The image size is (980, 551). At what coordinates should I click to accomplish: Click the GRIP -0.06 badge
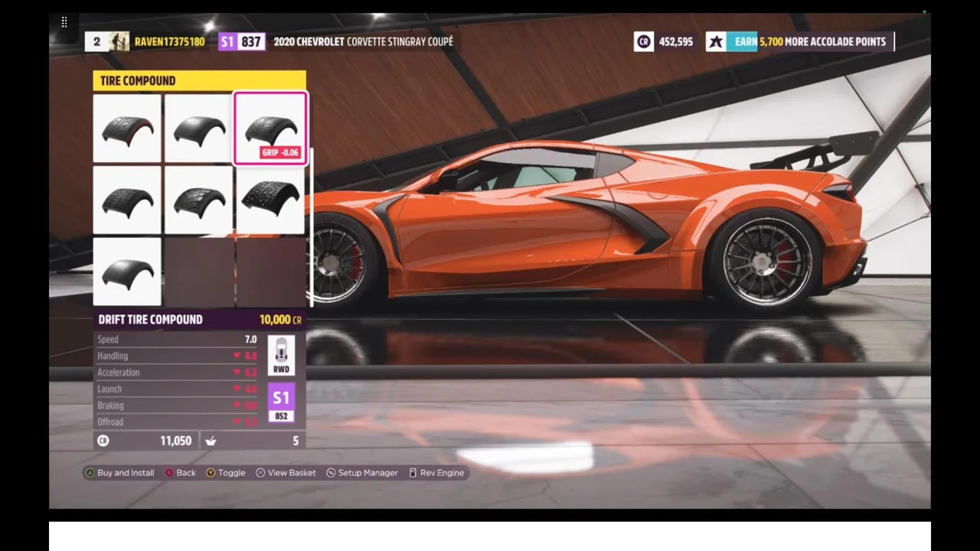280,152
